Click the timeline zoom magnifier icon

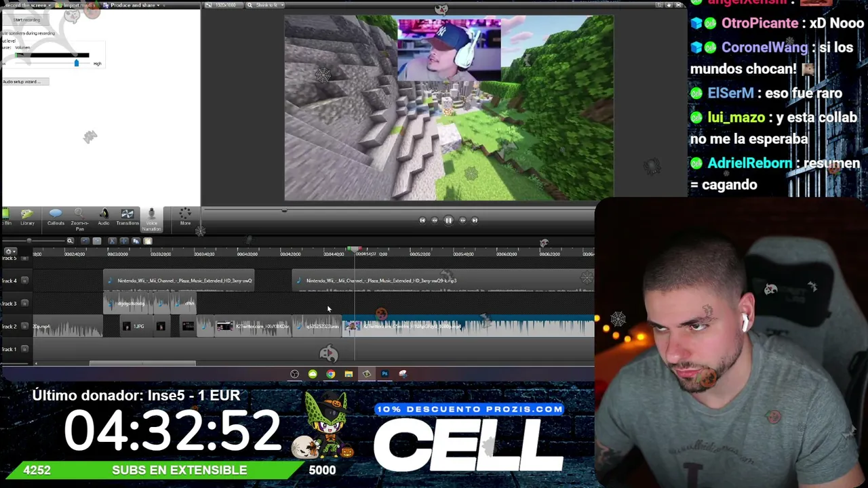coord(70,241)
